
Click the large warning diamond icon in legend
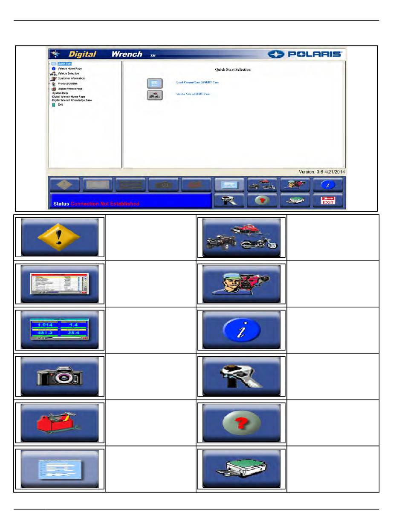click(x=60, y=237)
